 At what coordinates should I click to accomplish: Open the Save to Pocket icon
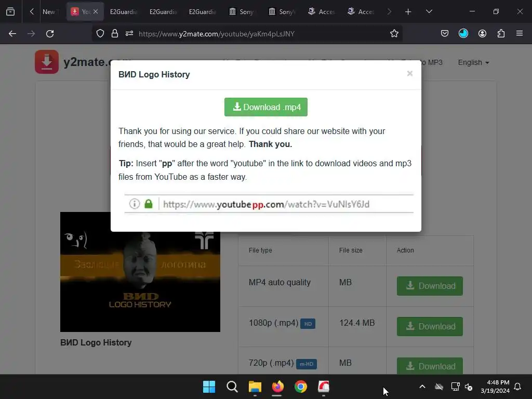click(x=445, y=33)
